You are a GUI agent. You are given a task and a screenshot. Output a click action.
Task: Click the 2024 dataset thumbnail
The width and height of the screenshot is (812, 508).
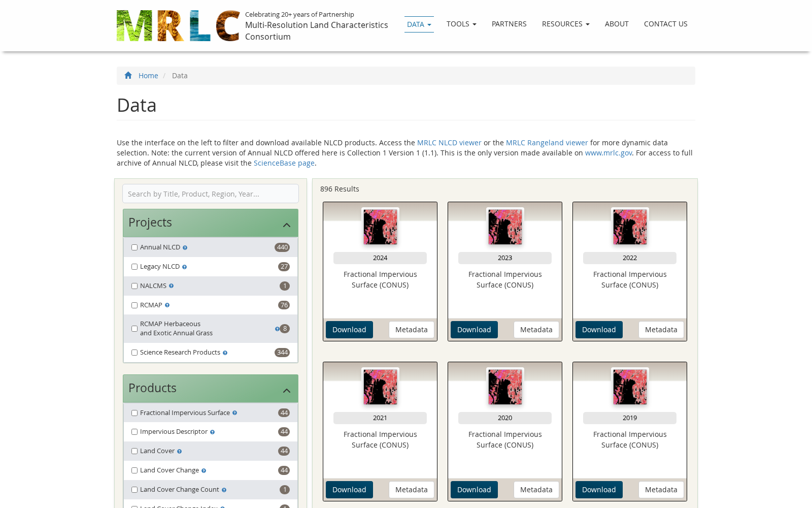click(x=380, y=227)
